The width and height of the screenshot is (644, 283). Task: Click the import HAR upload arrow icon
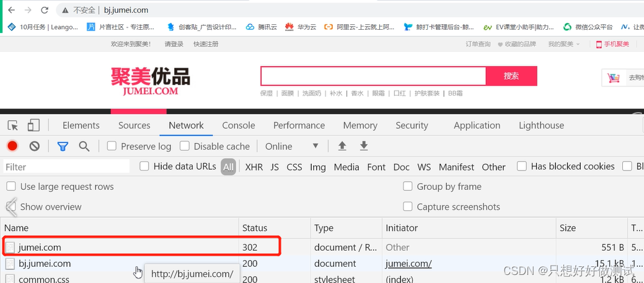point(342,146)
